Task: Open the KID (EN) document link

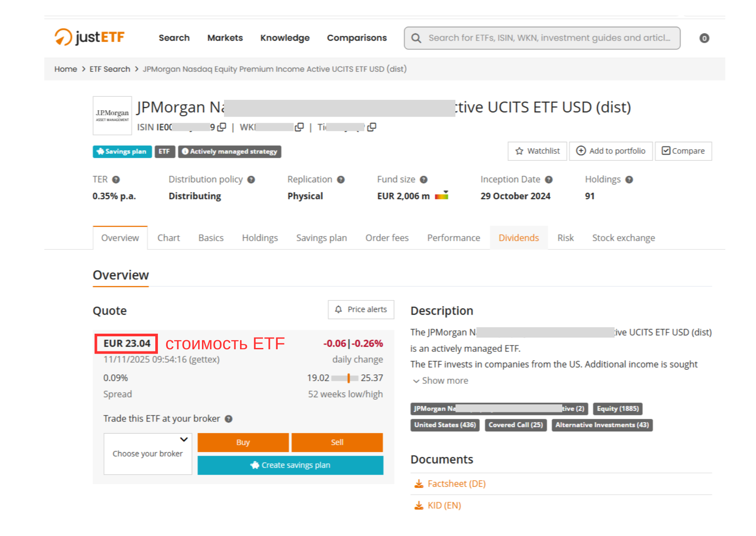Action: click(444, 505)
